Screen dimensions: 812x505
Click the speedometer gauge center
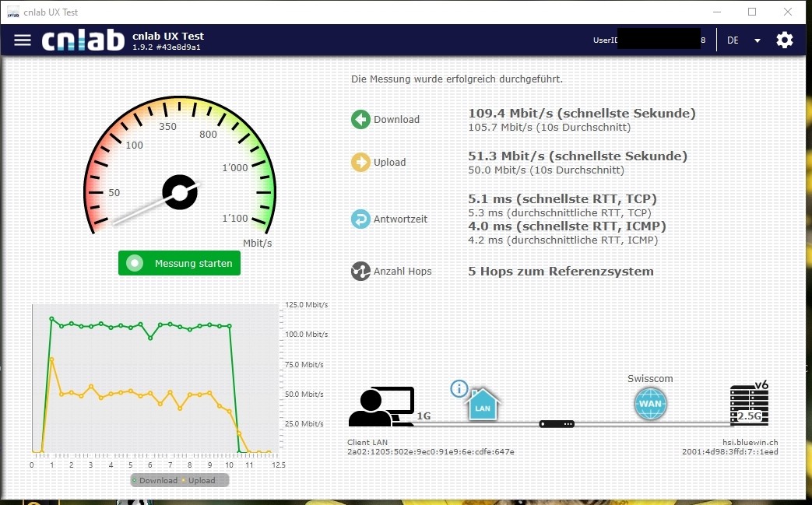(179, 192)
